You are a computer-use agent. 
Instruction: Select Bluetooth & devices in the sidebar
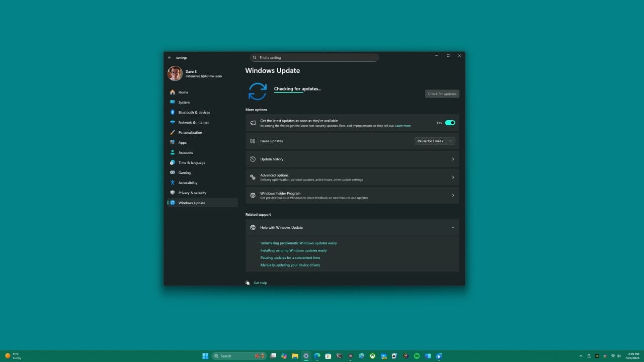[194, 112]
